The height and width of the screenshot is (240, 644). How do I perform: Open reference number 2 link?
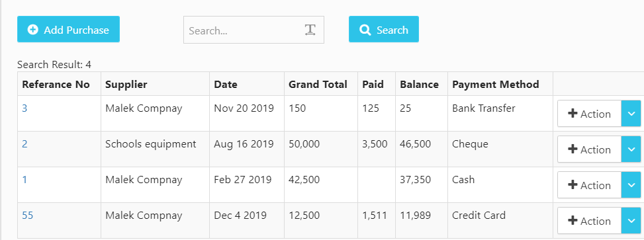click(24, 144)
